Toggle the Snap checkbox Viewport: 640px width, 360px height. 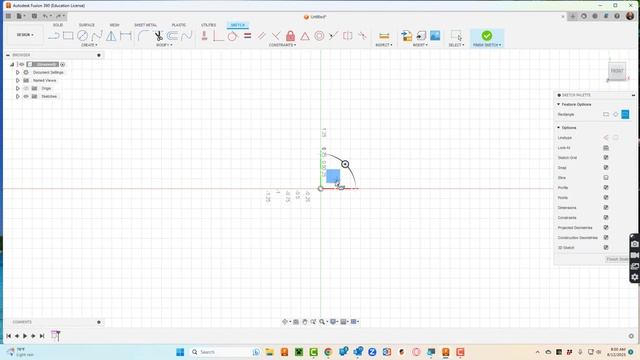point(606,167)
